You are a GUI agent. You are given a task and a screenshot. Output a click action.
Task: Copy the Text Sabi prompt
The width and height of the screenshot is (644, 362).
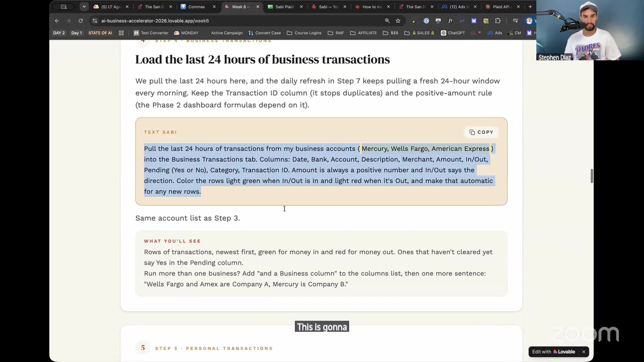(x=481, y=132)
